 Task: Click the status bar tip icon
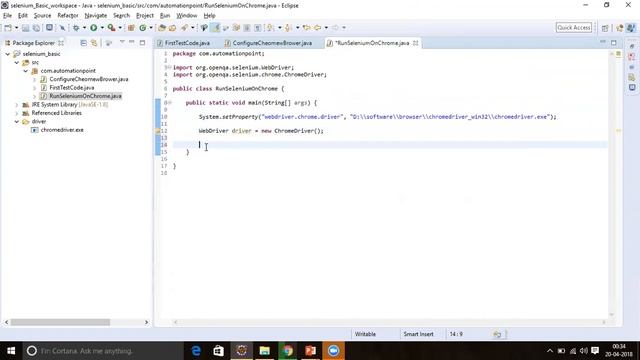[497, 334]
